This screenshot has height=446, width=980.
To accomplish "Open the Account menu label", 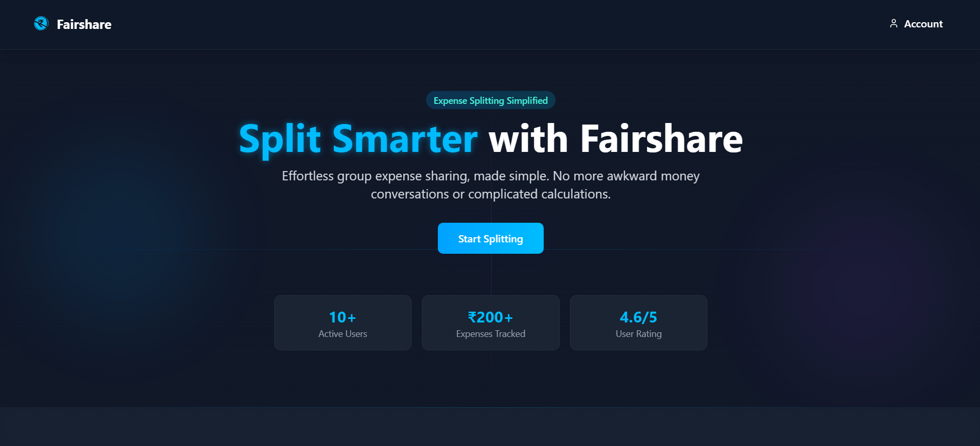I will (923, 24).
